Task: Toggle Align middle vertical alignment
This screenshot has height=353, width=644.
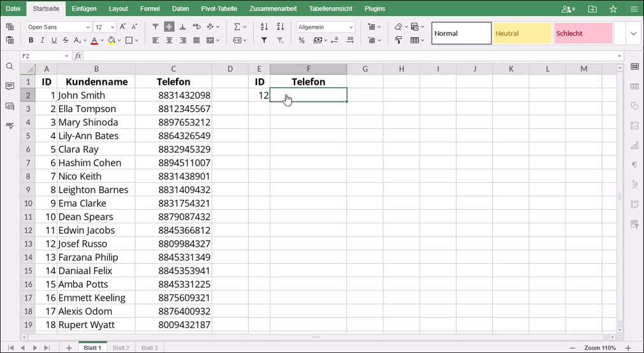Action: coord(169,27)
